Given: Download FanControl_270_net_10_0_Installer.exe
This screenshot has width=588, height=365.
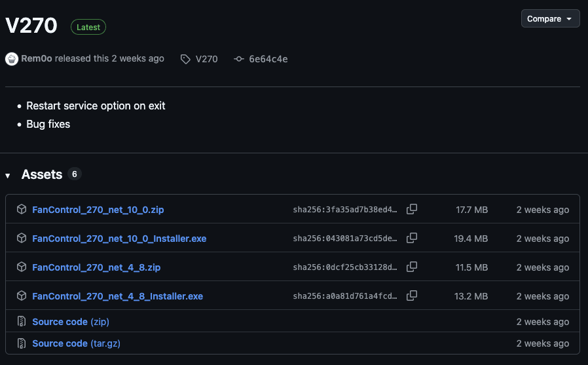Looking at the screenshot, I should [119, 239].
